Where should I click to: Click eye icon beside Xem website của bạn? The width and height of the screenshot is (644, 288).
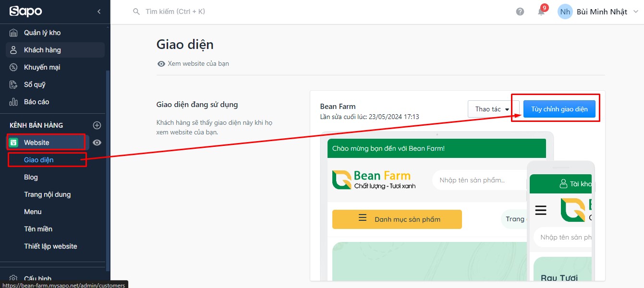(161, 63)
